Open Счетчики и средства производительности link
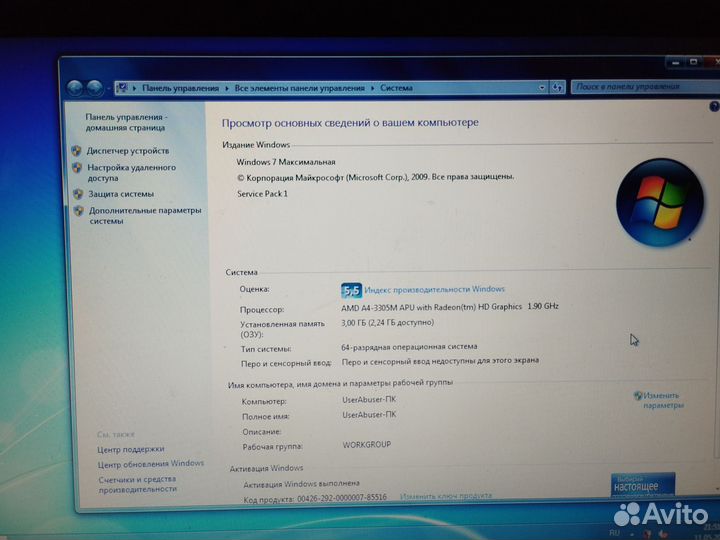The height and width of the screenshot is (540, 720). point(137,484)
